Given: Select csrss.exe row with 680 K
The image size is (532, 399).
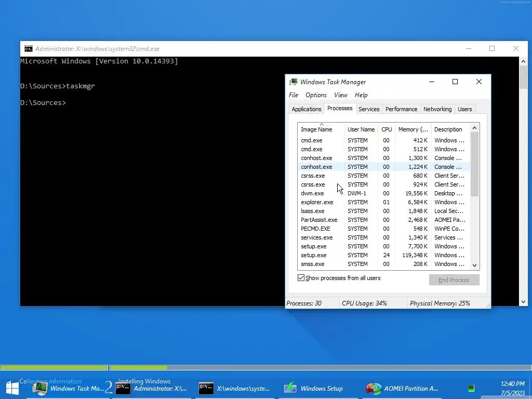Looking at the screenshot, I should (x=384, y=176).
